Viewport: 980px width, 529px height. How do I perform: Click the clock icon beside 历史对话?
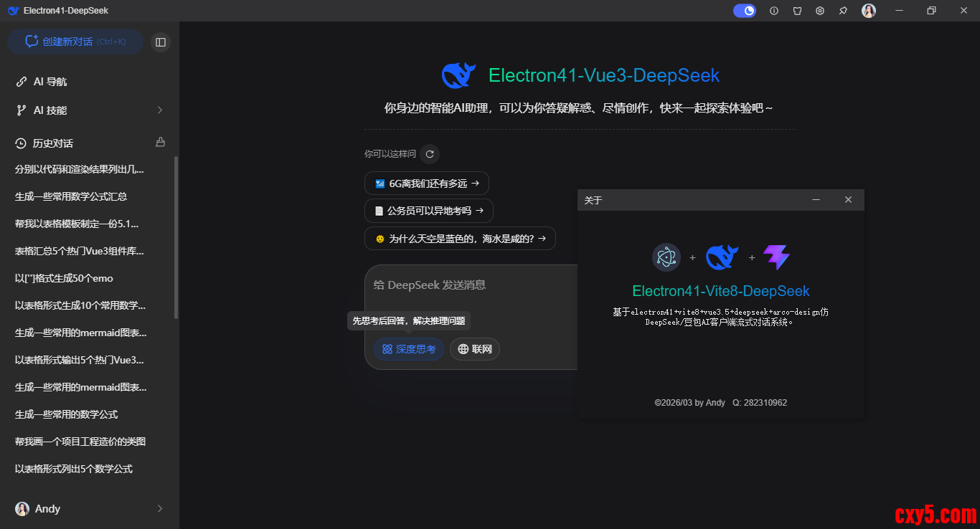[21, 143]
